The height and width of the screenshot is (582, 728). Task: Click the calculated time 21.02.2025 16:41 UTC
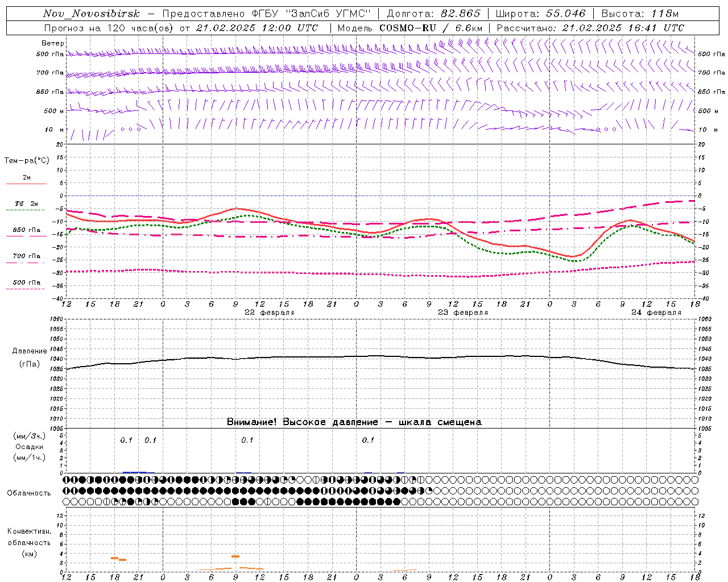tap(623, 28)
